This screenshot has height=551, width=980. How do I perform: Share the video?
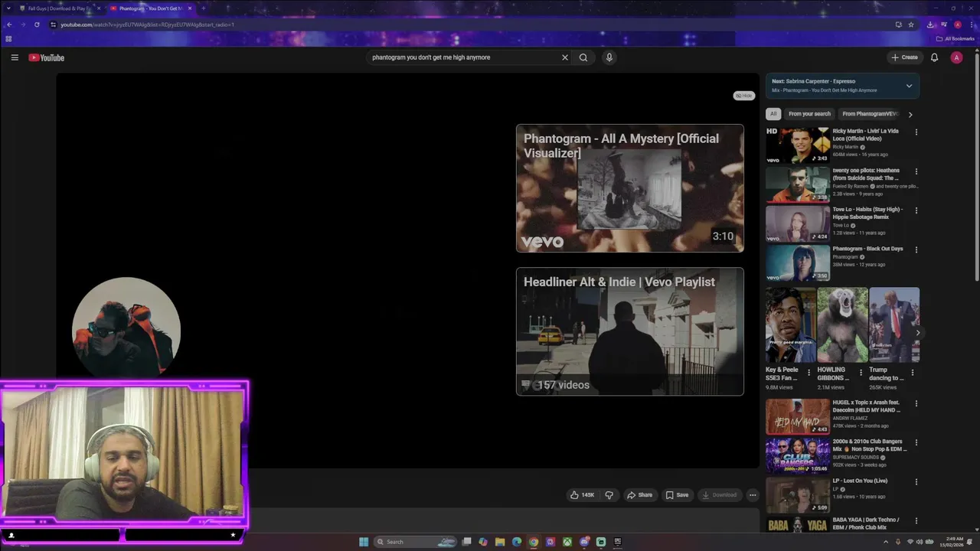tap(639, 495)
